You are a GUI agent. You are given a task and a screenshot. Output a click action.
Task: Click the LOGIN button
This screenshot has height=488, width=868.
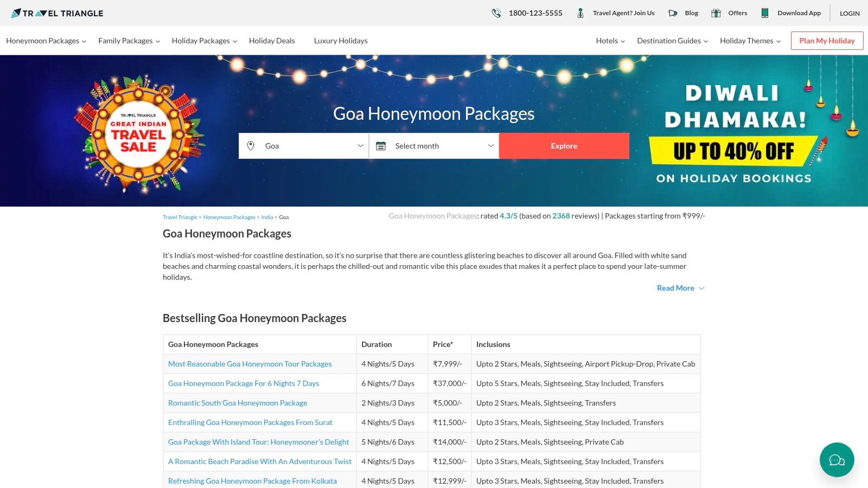click(850, 13)
